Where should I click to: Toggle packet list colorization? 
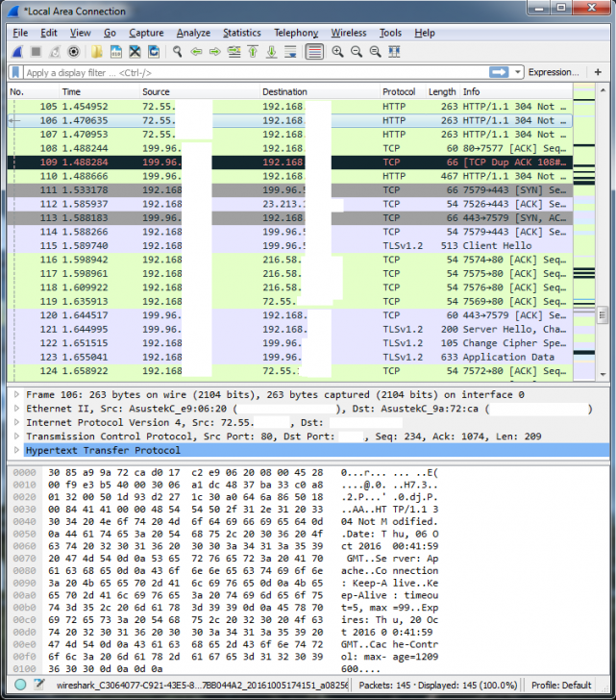(x=314, y=52)
